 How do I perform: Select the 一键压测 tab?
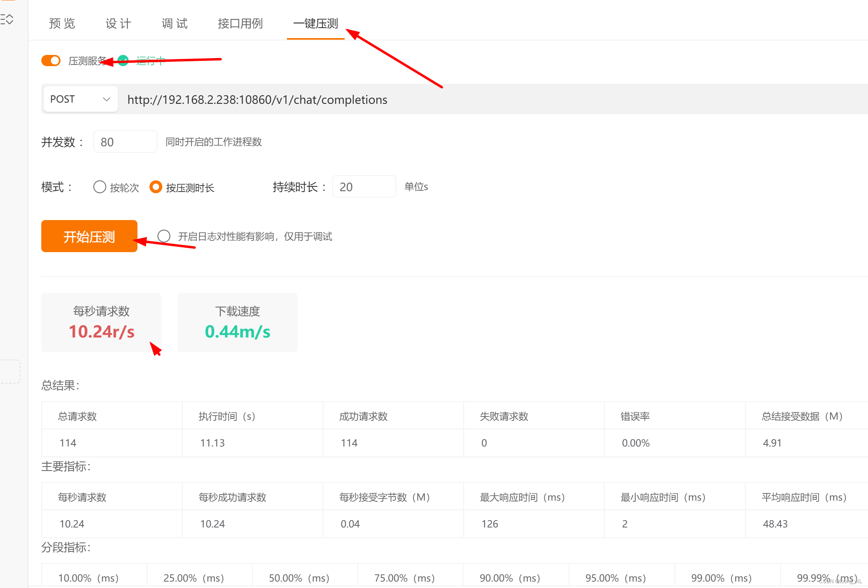(x=315, y=24)
